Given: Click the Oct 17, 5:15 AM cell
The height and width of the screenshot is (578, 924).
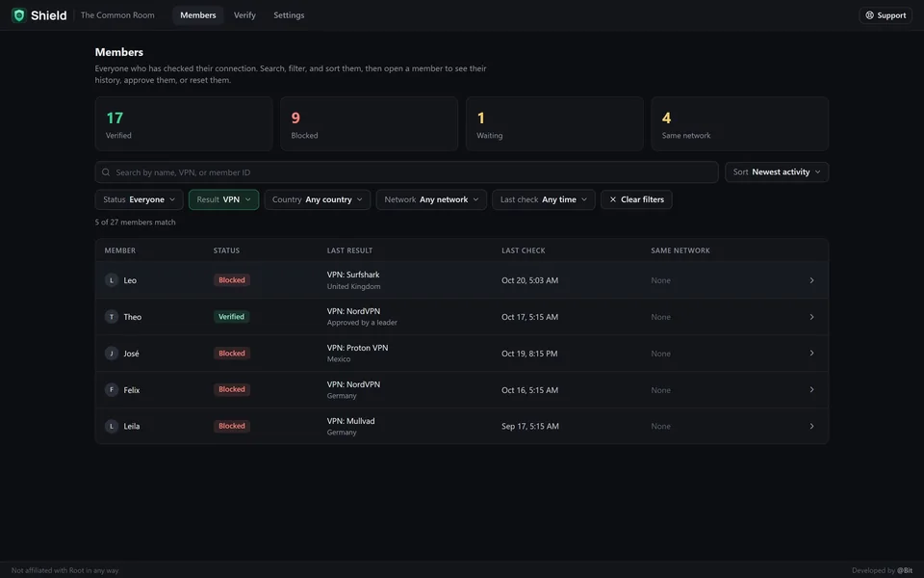Looking at the screenshot, I should click(529, 317).
